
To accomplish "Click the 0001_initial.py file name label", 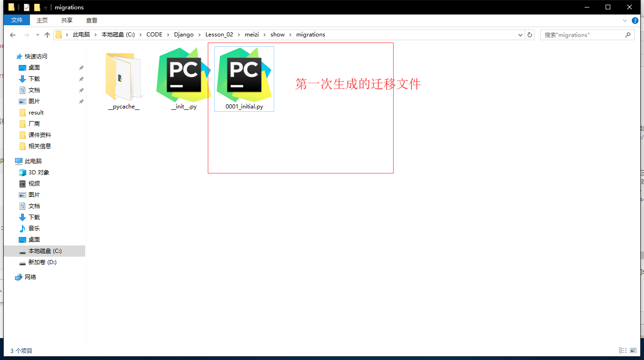I will tap(244, 107).
